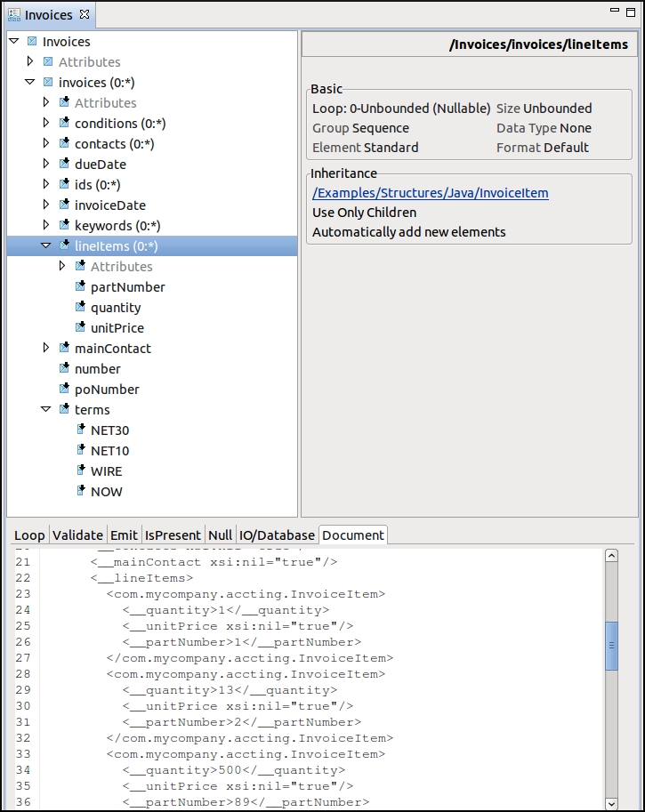
Task: Switch to the Validate tab
Action: (77, 535)
